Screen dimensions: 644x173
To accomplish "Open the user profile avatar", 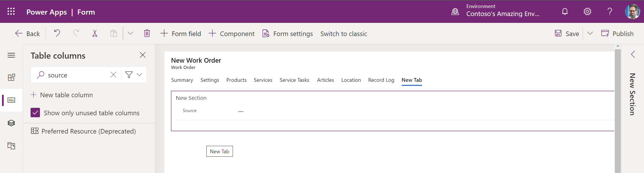I will 632,11.
